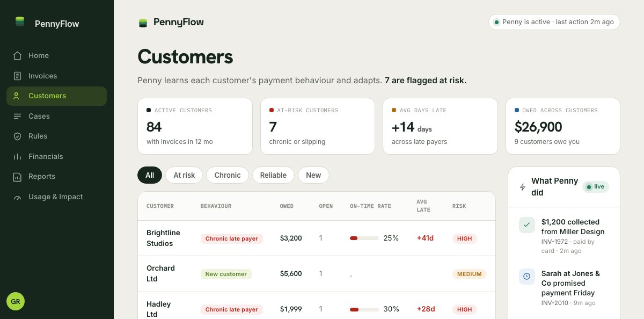Go to Invoices in the sidebar
The width and height of the screenshot is (644, 319).
(x=56, y=76)
